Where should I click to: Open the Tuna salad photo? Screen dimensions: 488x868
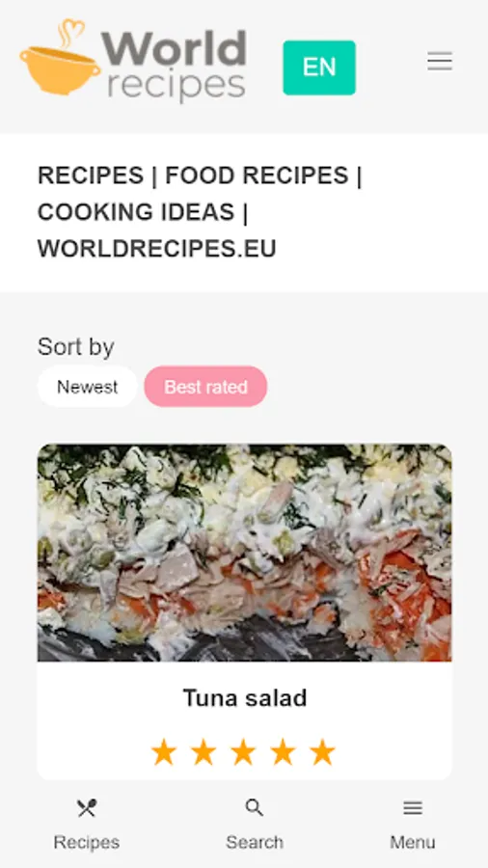[245, 553]
